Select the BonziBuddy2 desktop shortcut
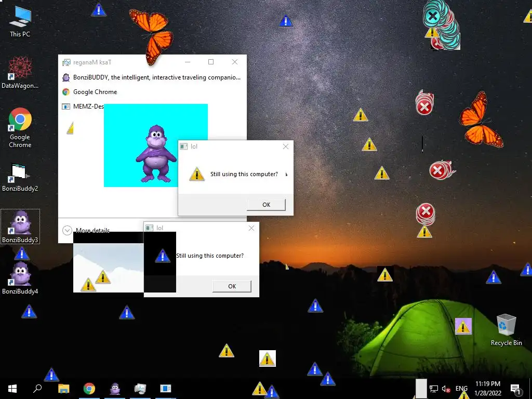Image resolution: width=532 pixels, height=399 pixels. [x=20, y=178]
